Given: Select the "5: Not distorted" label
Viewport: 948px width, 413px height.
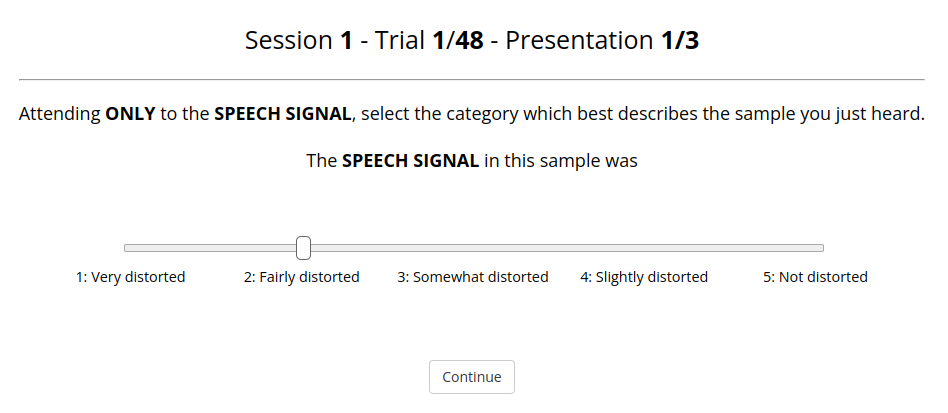Looking at the screenshot, I should tap(815, 277).
